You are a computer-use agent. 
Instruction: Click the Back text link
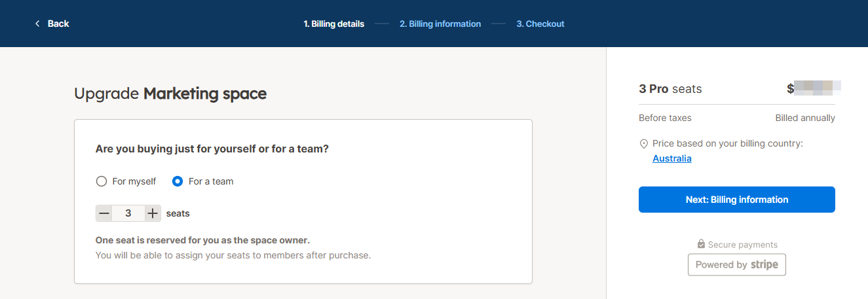[x=58, y=24]
